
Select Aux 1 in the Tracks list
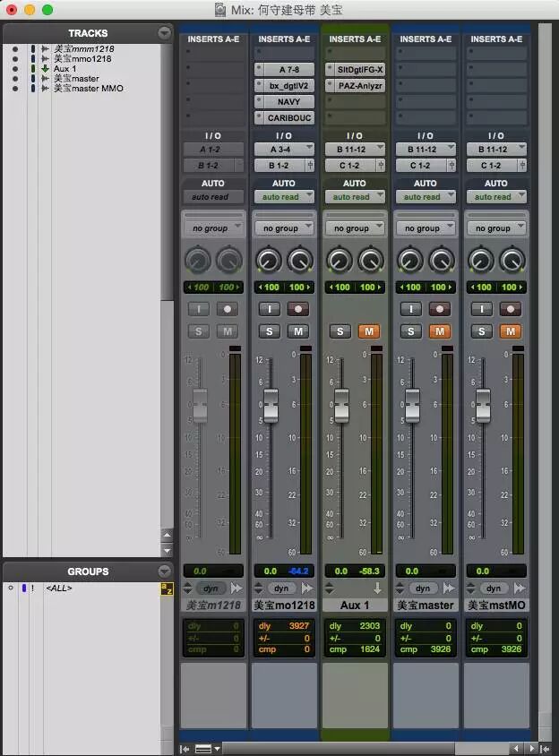pos(64,69)
